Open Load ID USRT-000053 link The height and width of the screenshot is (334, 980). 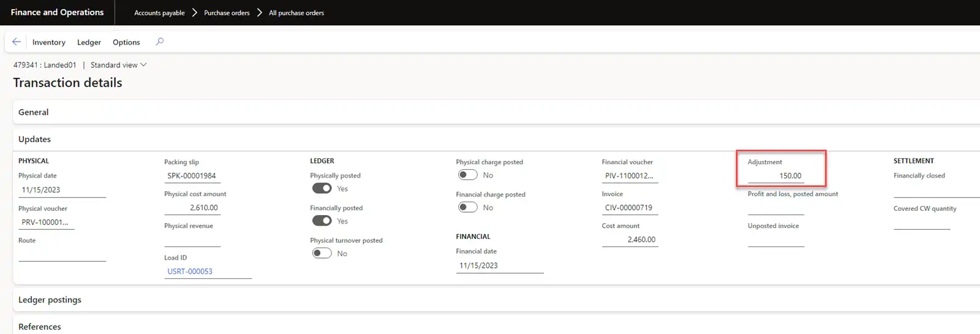click(190, 271)
